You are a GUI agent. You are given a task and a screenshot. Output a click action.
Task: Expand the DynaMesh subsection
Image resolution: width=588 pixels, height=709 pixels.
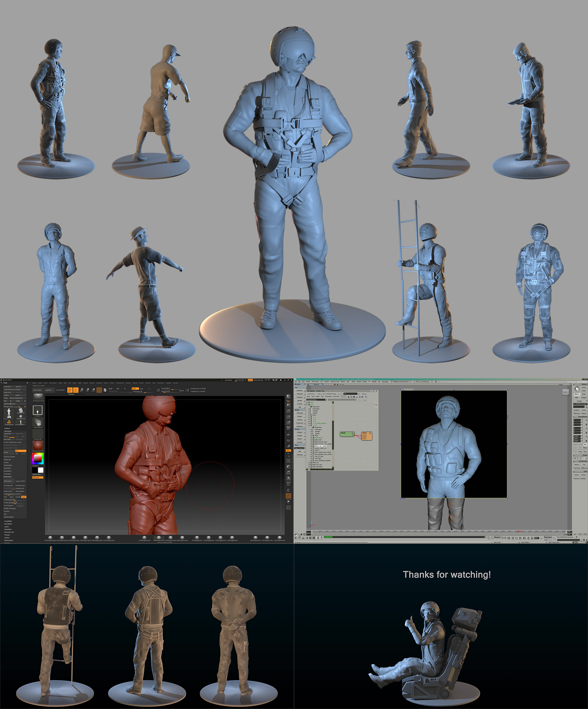click(x=8, y=471)
